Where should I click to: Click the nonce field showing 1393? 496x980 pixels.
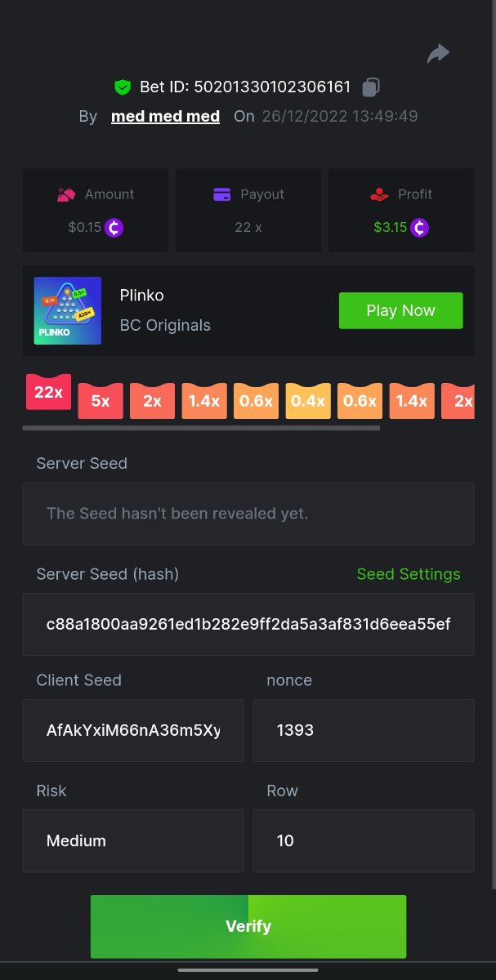coord(364,730)
